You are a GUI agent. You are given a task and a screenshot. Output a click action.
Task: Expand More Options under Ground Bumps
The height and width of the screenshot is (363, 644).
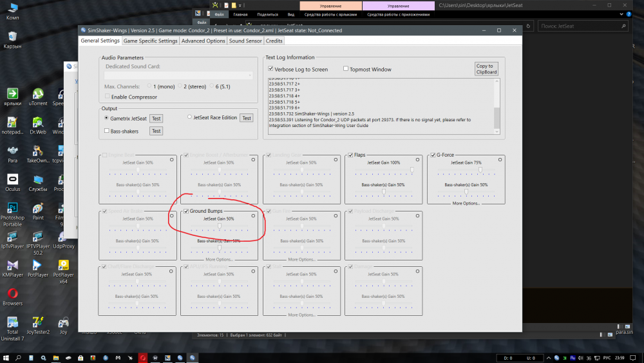click(x=220, y=259)
